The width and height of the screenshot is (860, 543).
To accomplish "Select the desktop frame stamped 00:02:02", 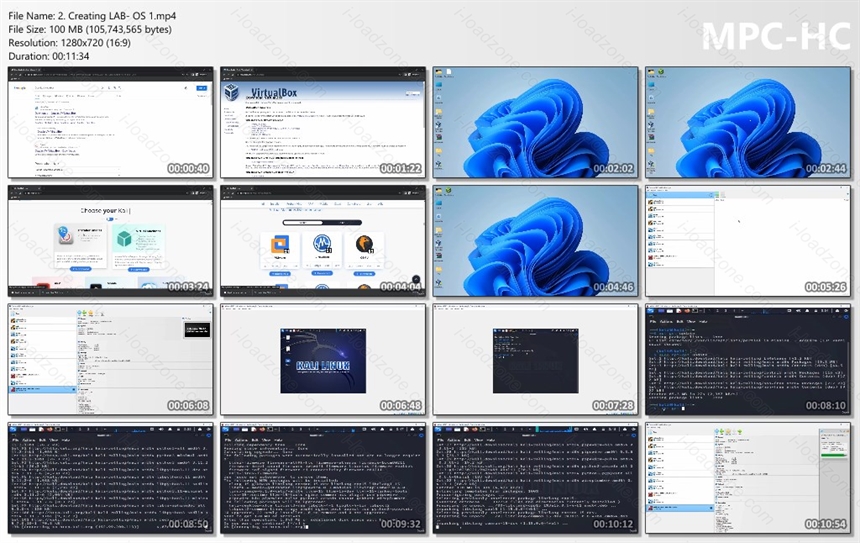I will (x=535, y=122).
